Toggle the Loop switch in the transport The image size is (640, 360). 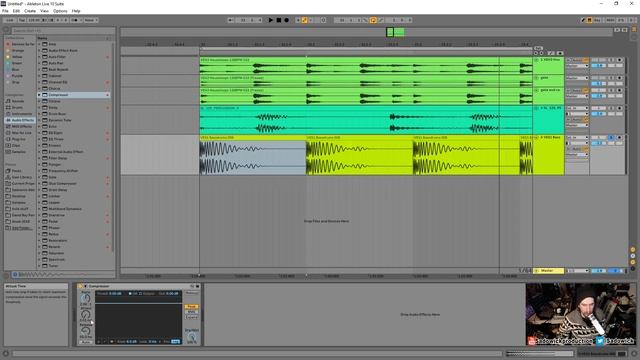click(373, 20)
